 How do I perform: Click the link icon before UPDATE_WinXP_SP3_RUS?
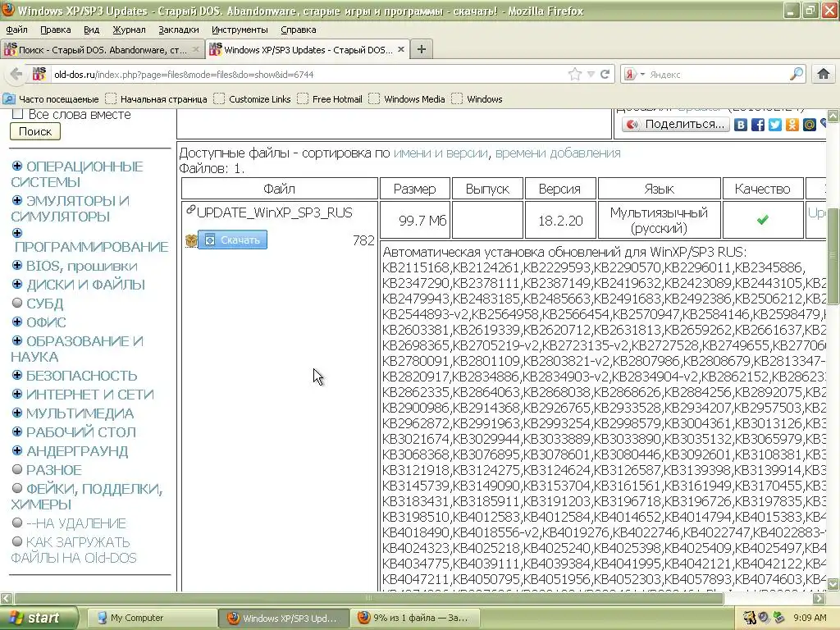[x=189, y=210]
